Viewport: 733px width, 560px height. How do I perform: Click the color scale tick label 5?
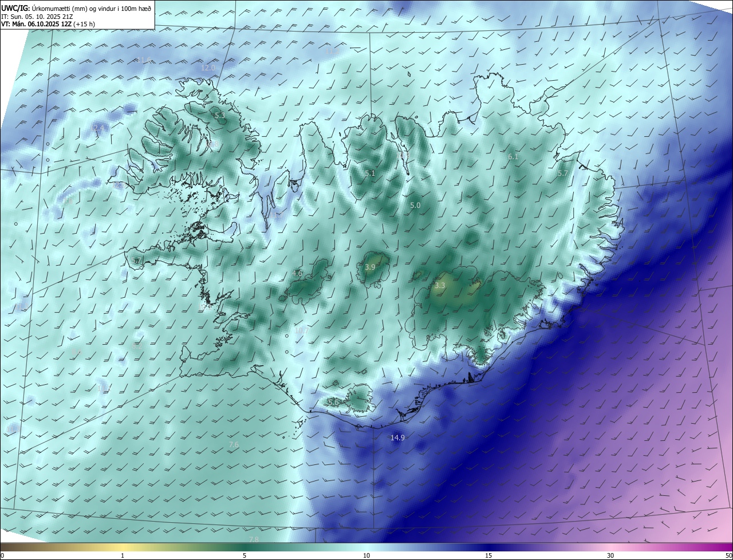click(245, 555)
